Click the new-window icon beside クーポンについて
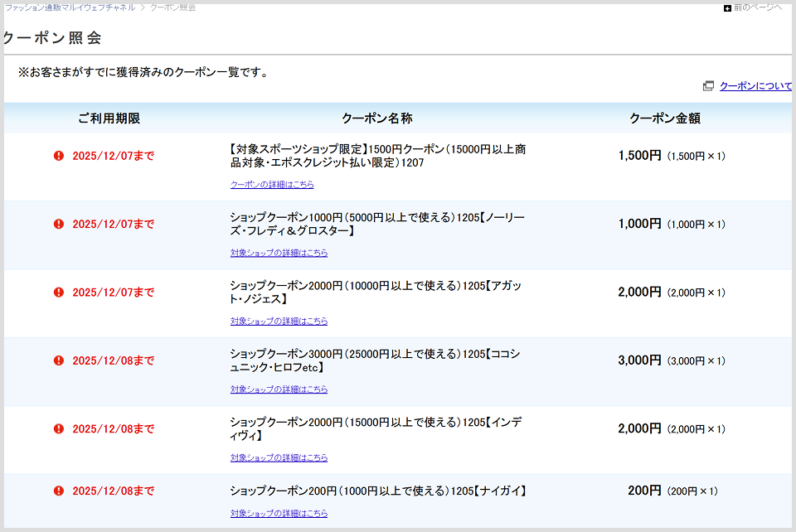The width and height of the screenshot is (796, 532). click(x=708, y=85)
